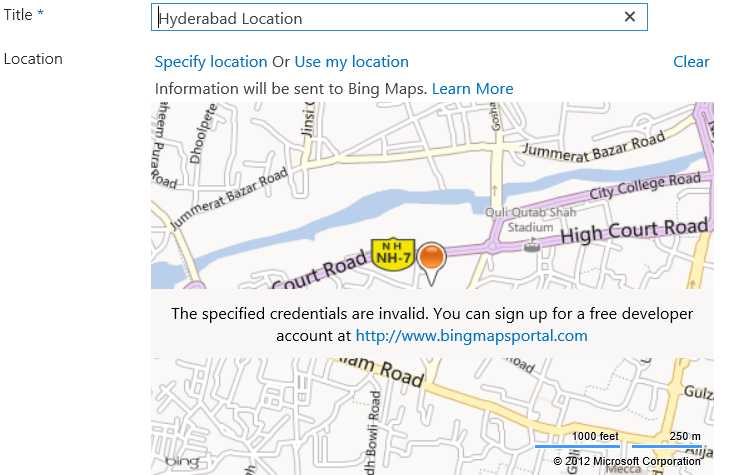Viewport: 732px width, 475px height.
Task: Open the Specify location link
Action: pyautogui.click(x=211, y=62)
